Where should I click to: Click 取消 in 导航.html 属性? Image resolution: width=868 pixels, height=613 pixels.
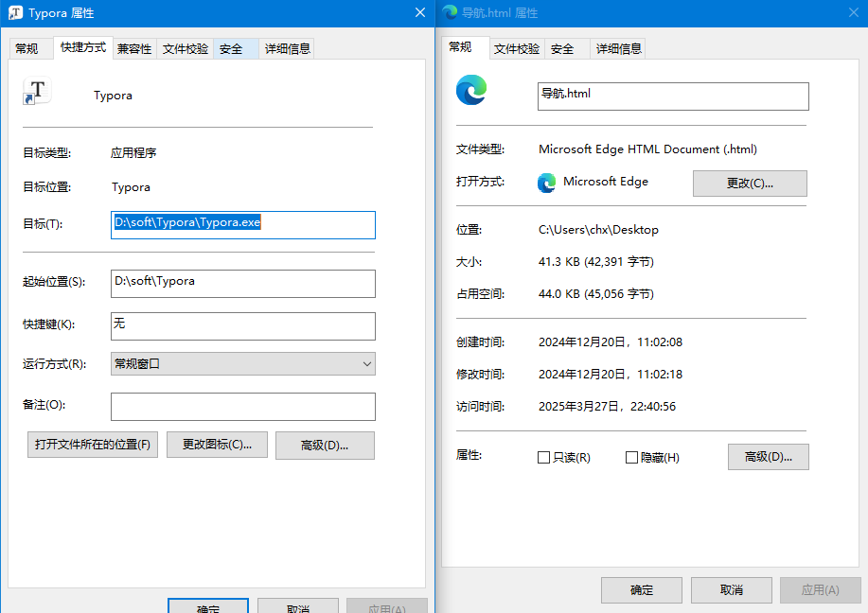pos(732,590)
